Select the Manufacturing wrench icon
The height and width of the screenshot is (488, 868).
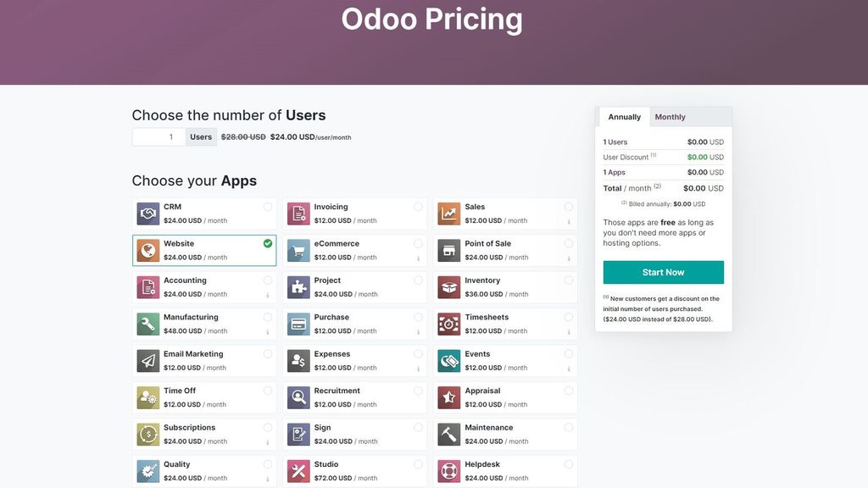coord(147,324)
